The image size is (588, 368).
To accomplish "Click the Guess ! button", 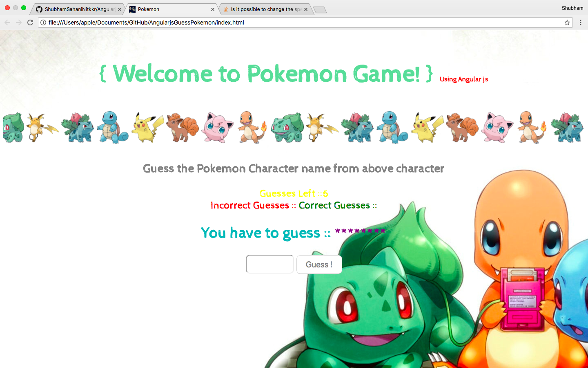I will (319, 265).
